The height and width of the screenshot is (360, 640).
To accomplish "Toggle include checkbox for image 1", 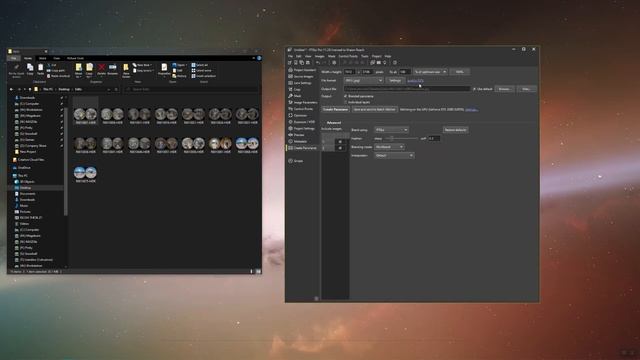I will 340,142.
